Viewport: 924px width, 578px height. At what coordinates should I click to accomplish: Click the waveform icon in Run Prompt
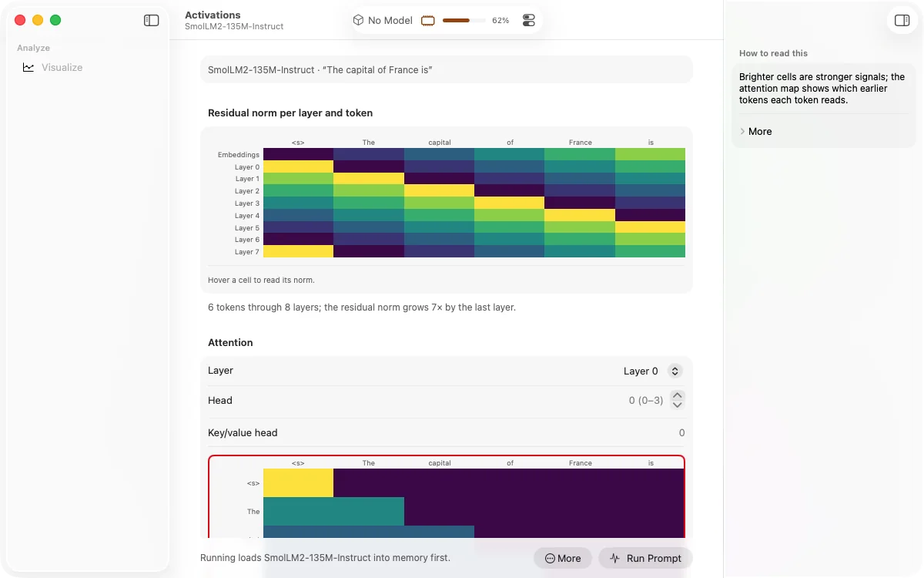(614, 559)
